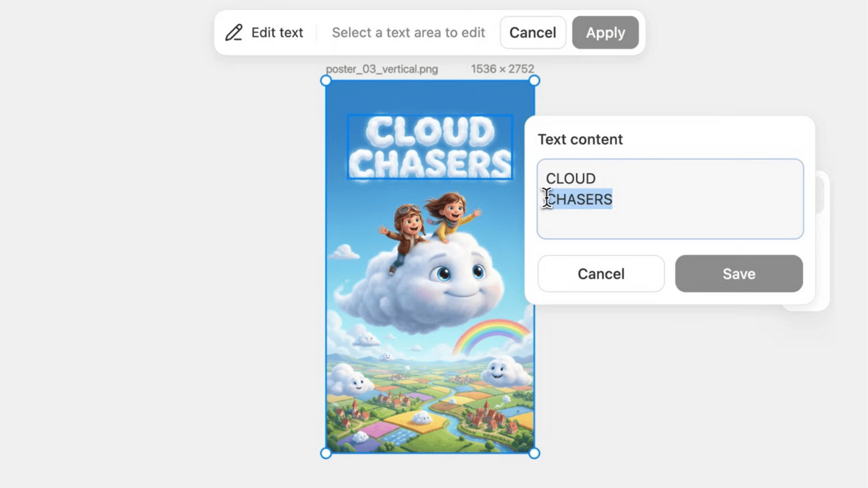868x488 pixels.
Task: Select the CLOUD CHASERS title area on the poster
Action: tap(430, 147)
